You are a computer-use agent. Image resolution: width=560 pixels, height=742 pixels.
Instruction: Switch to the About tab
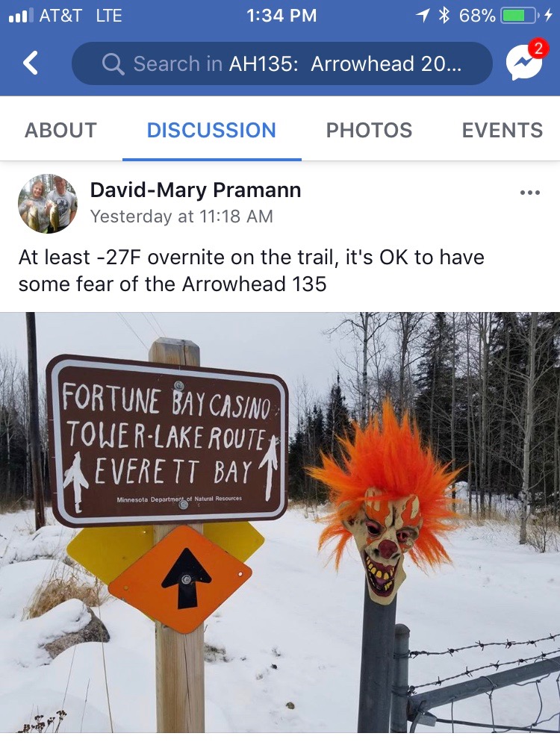click(60, 130)
